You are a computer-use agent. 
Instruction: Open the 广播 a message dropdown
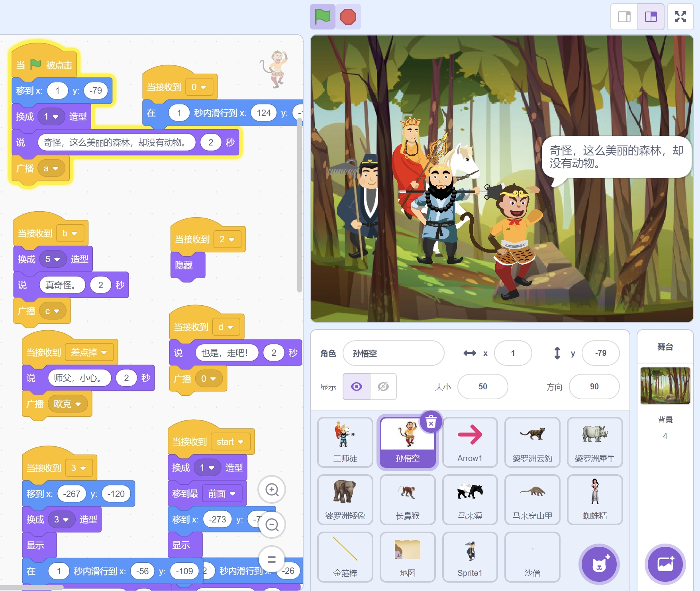click(x=55, y=169)
